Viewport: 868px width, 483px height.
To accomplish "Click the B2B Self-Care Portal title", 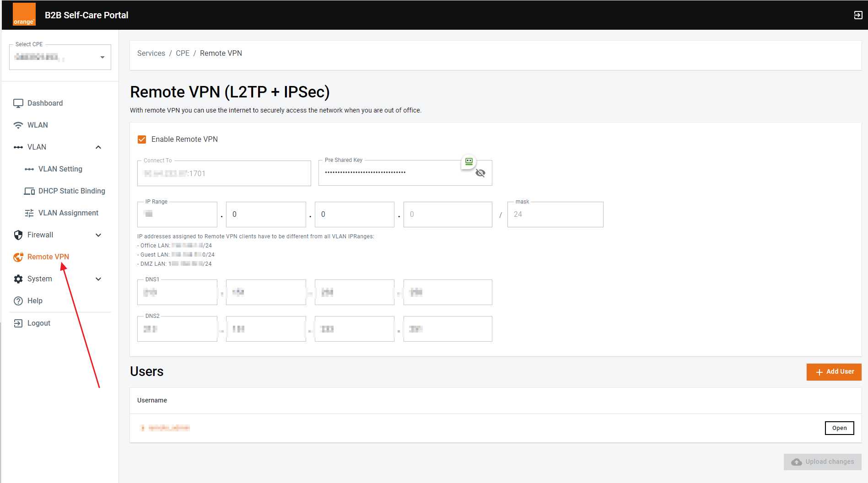I will (86, 15).
